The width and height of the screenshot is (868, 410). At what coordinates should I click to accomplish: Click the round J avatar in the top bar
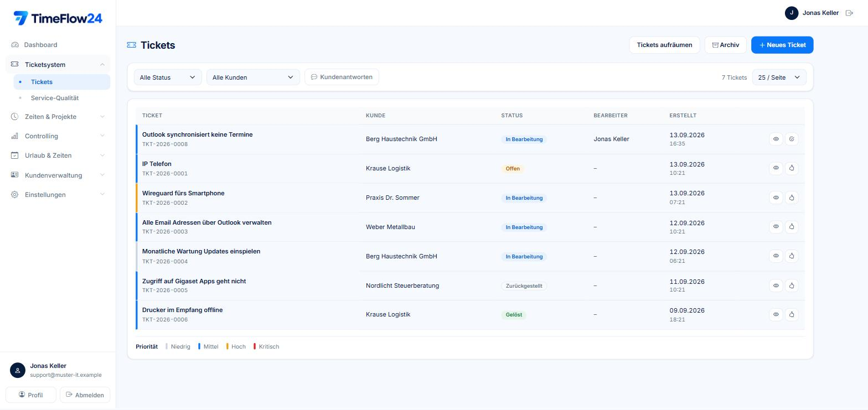coord(792,13)
